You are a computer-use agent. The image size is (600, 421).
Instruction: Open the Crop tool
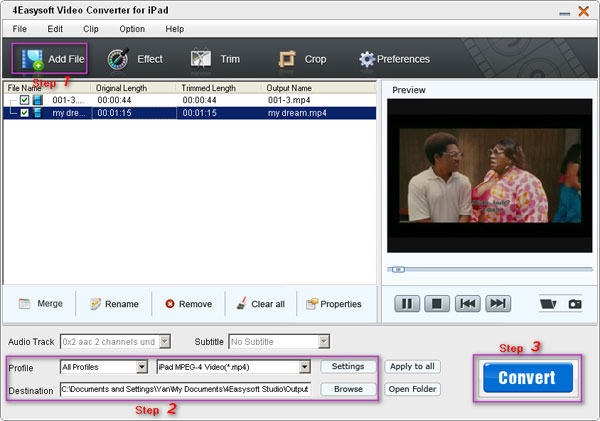tap(302, 59)
